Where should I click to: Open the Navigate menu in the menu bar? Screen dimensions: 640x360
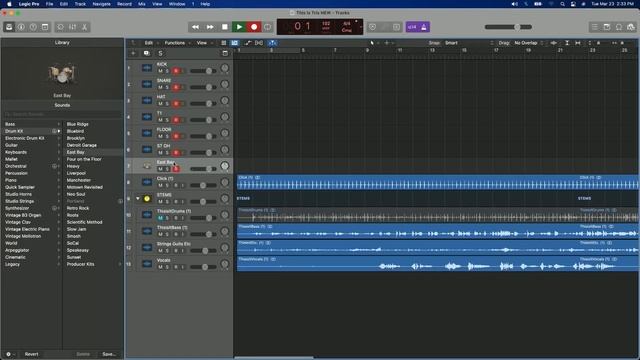point(101,4)
